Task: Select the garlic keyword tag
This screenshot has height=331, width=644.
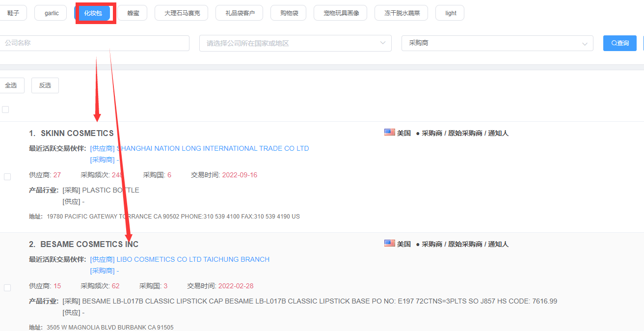Action: pos(52,13)
